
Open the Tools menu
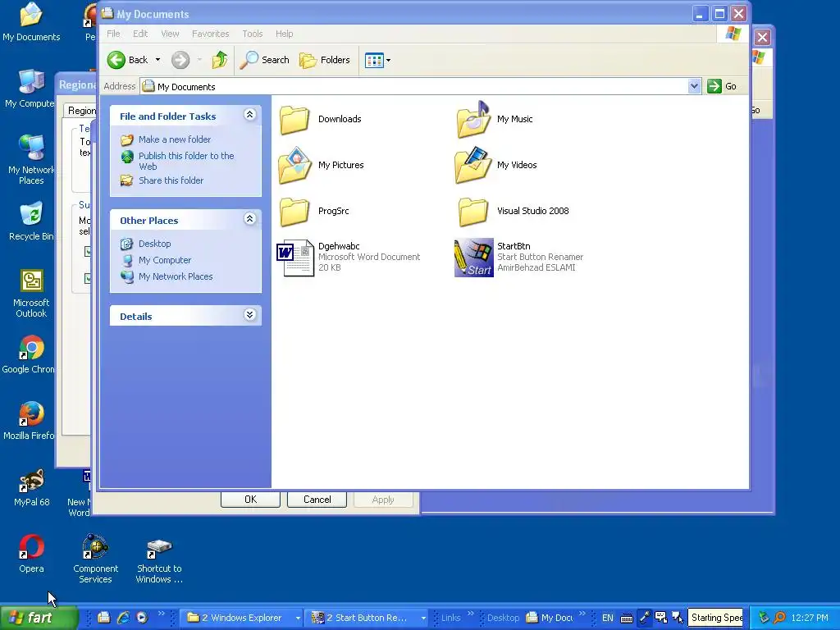click(253, 34)
